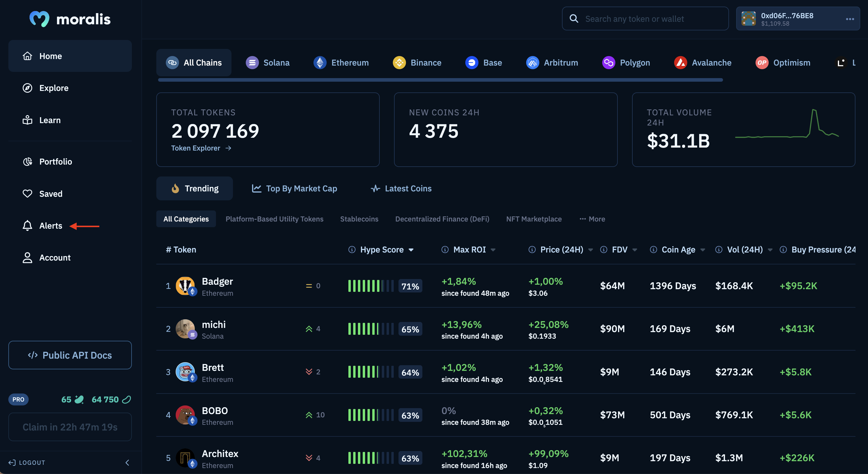The width and height of the screenshot is (868, 474).
Task: Filter by Arbitrum chain
Action: click(x=552, y=63)
